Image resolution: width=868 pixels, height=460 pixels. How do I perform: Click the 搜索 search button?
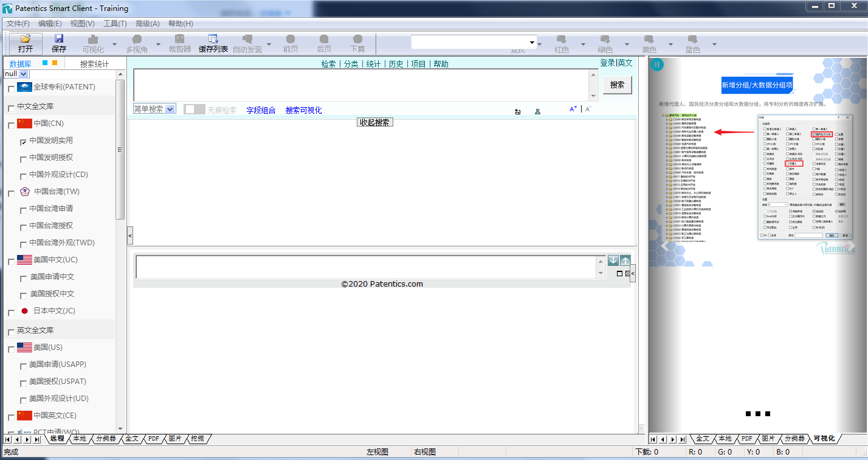(617, 85)
